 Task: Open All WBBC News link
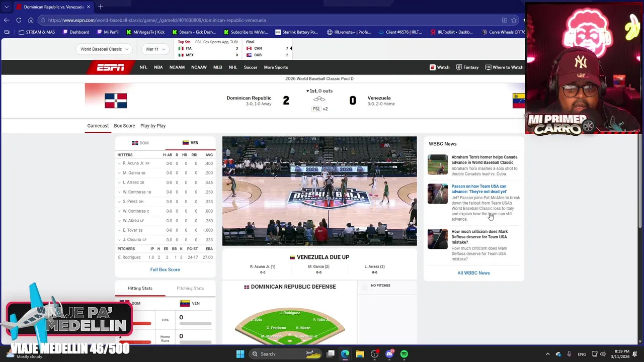(x=473, y=273)
